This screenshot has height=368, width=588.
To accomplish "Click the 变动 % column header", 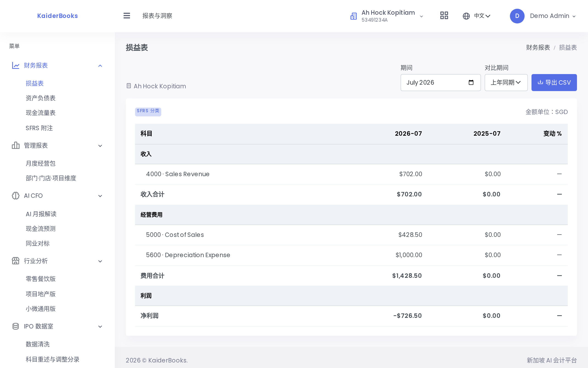I will click(x=552, y=134).
